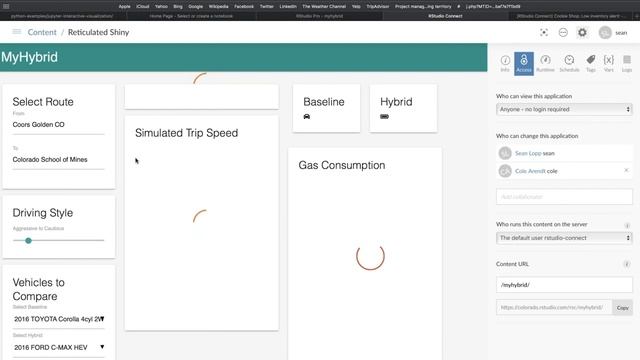The image size is (640, 360).
Task: Click the Gas Consumption heading
Action: tap(342, 165)
